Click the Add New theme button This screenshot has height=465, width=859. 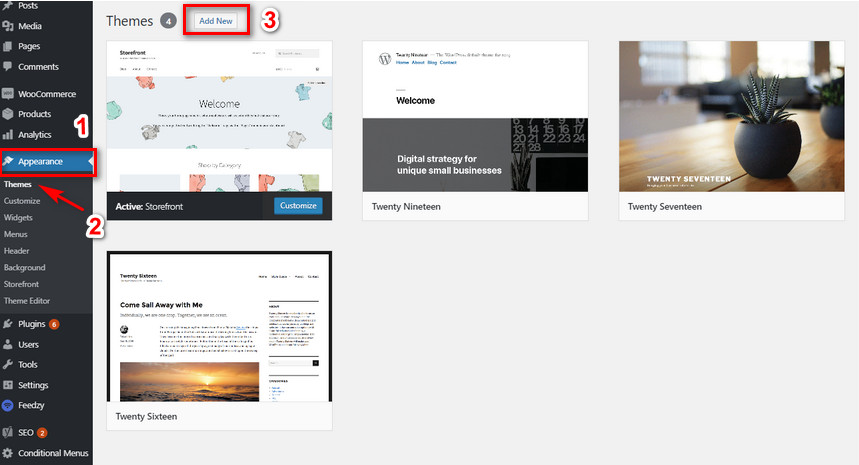(x=216, y=21)
